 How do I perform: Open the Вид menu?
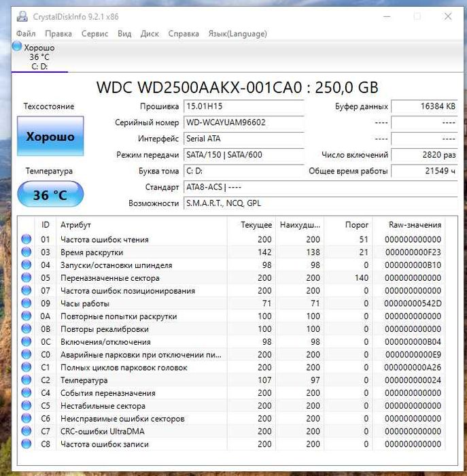[x=124, y=33]
